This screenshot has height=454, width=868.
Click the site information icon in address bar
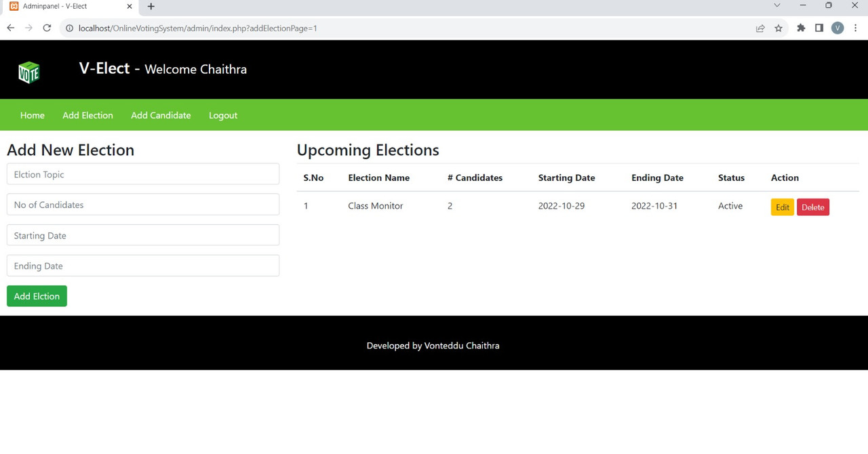(68, 28)
